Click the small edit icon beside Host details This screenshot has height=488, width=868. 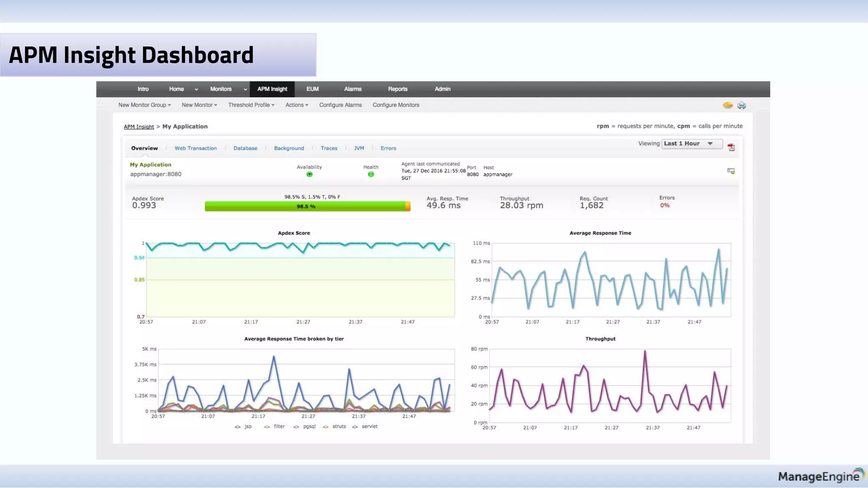tap(731, 171)
